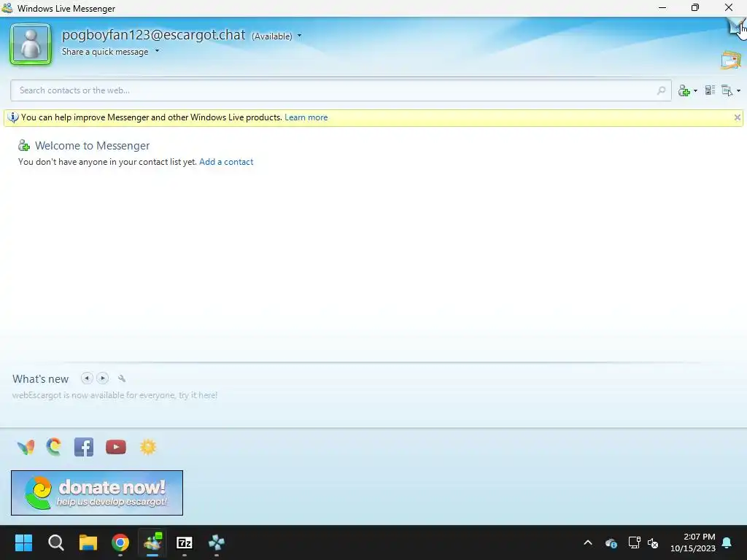Open the Facebook tab icon

pos(84,447)
